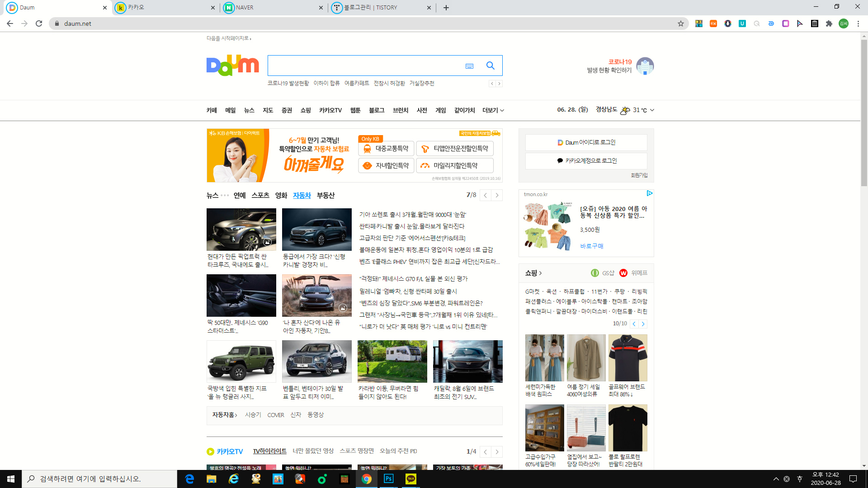The width and height of the screenshot is (868, 488).
Task: Show next news page with right arrow
Action: pyautogui.click(x=497, y=195)
